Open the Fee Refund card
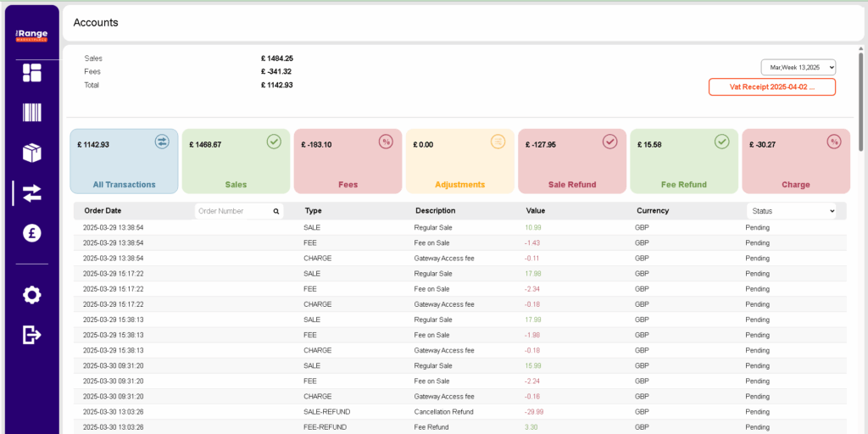 [683, 161]
